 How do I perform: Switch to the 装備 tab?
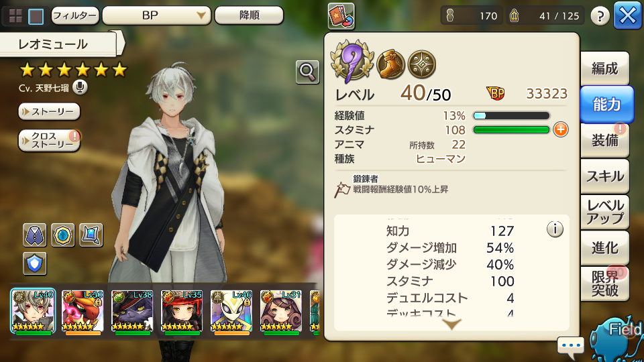(605, 140)
